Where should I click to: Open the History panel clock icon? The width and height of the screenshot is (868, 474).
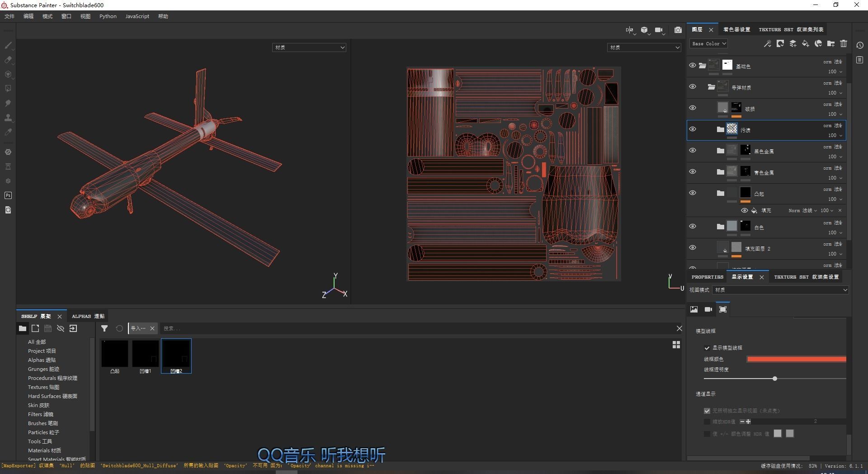click(x=860, y=45)
